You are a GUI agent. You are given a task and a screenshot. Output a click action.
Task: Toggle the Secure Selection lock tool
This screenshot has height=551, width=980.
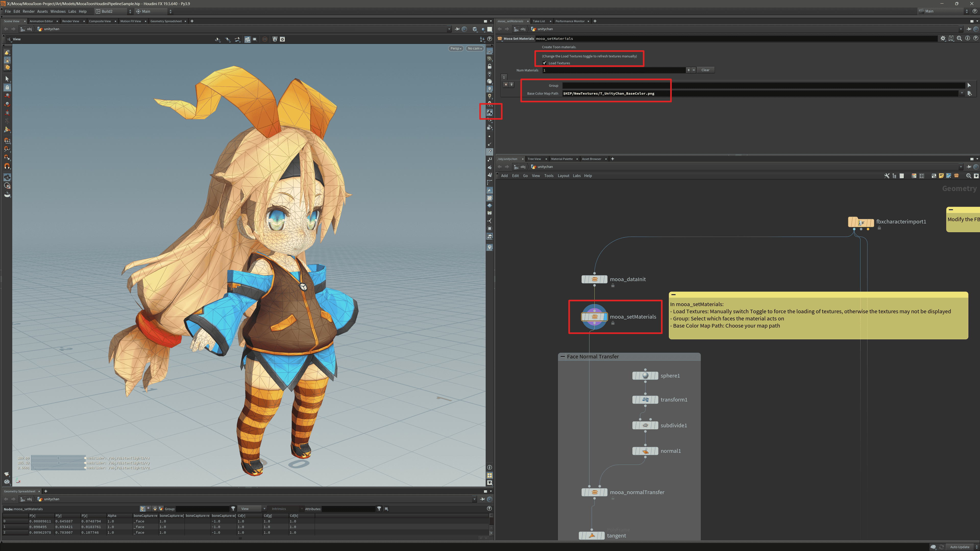pos(7,87)
